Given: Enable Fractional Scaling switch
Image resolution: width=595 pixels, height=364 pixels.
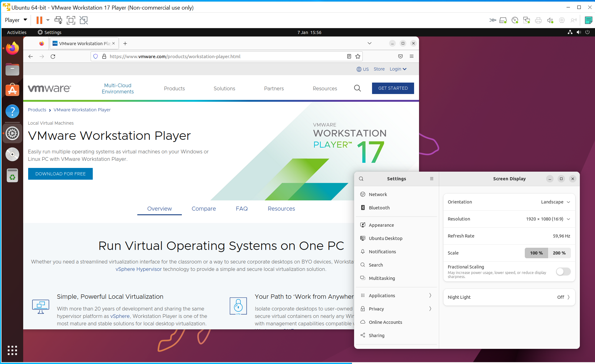Looking at the screenshot, I should [x=563, y=272].
